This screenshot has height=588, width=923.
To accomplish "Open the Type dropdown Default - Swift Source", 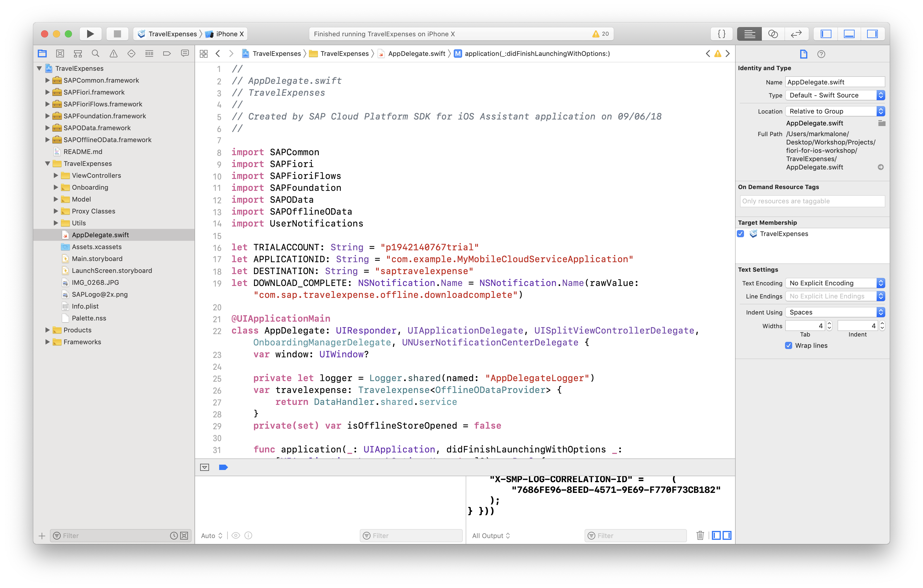I will (835, 95).
